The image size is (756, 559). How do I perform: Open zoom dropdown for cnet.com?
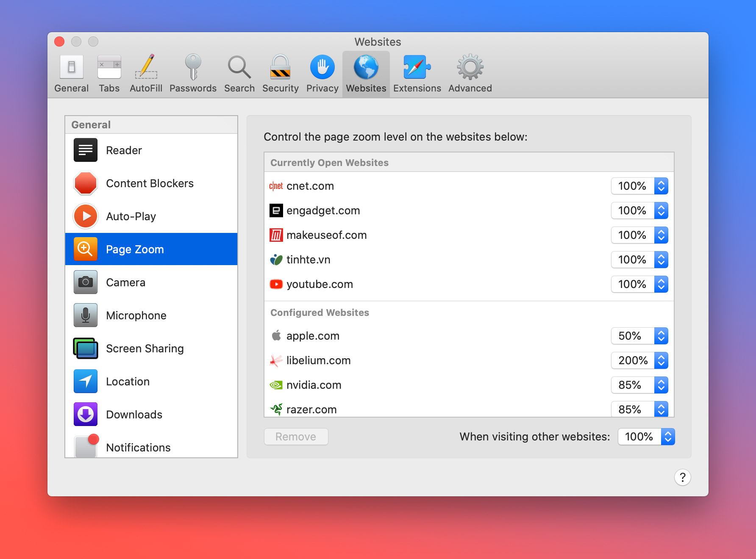click(x=639, y=186)
